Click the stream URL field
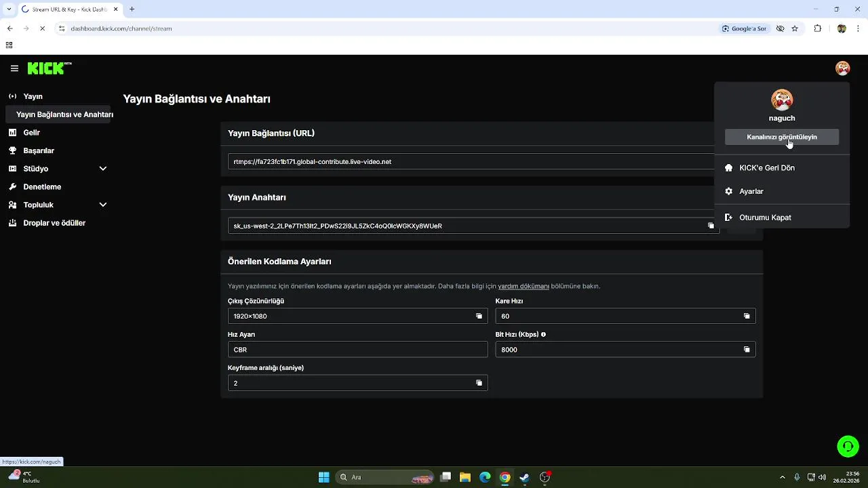 coord(471,162)
